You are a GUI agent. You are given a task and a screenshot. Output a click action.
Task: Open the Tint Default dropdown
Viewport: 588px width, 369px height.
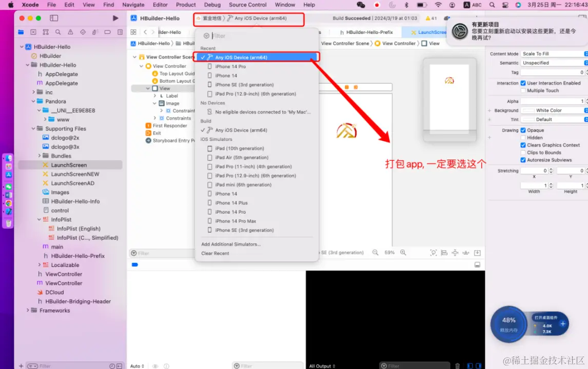[561, 119]
